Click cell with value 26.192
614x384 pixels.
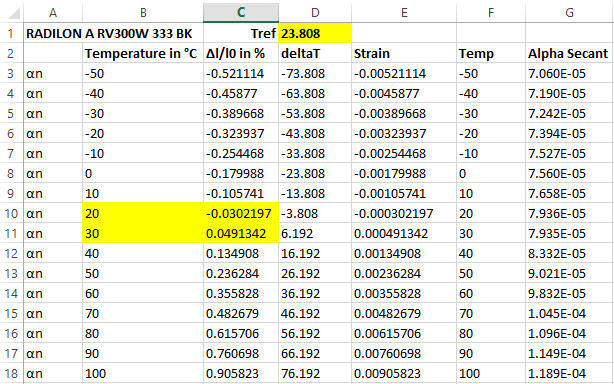click(x=315, y=273)
